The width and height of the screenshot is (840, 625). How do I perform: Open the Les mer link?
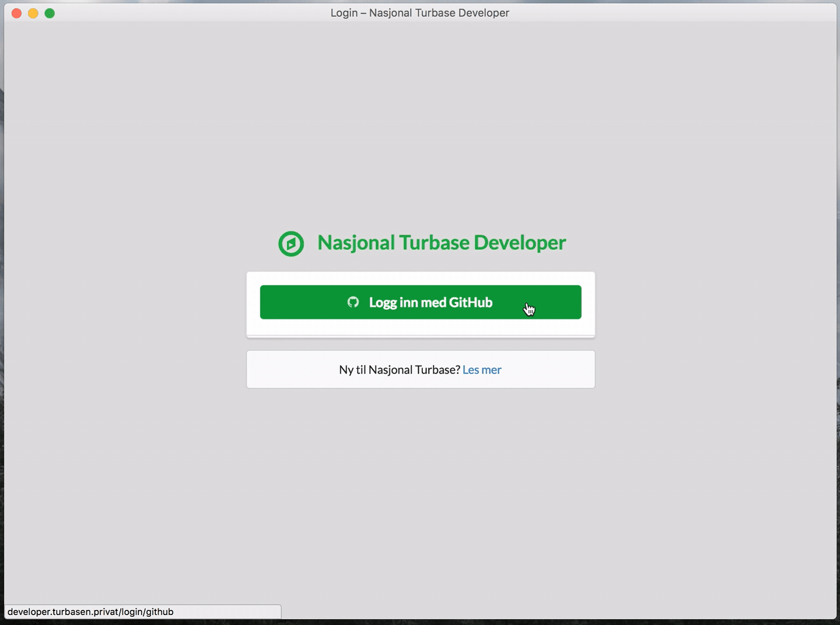point(482,370)
